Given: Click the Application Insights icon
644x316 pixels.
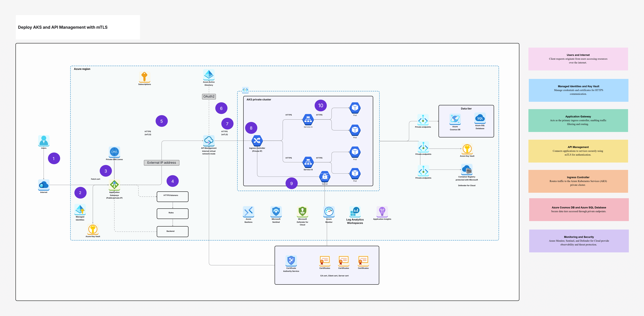Looking at the screenshot, I should click(x=382, y=212).
